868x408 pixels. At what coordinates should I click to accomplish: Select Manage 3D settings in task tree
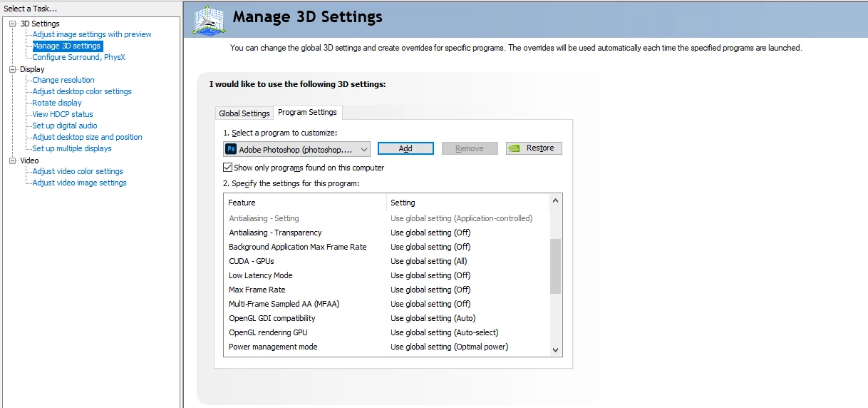coord(67,46)
